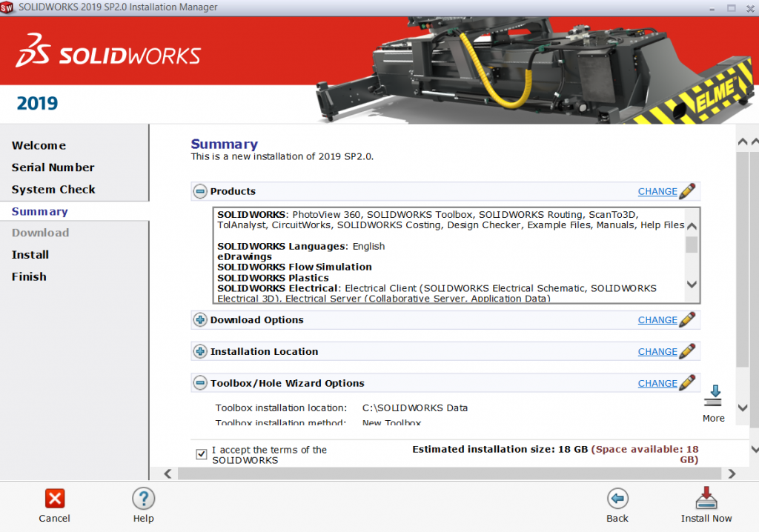Toggle the accept license terms checkbox
759x532 pixels.
click(x=202, y=454)
